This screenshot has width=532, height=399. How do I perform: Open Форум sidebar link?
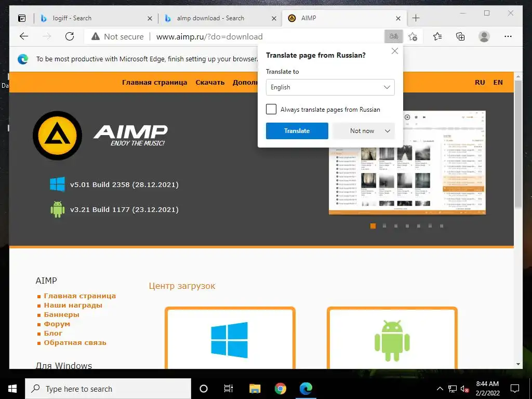[x=57, y=324]
